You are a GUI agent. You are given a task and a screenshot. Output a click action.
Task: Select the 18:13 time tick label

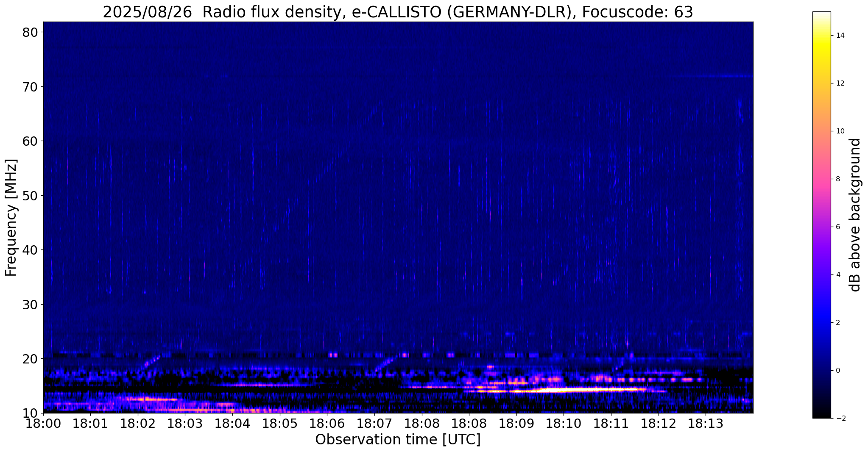click(x=706, y=423)
